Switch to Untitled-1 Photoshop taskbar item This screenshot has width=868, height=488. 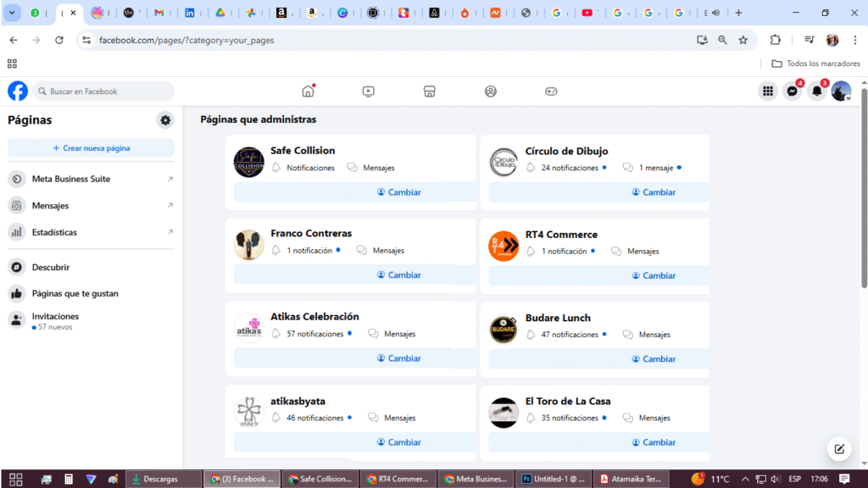553,480
